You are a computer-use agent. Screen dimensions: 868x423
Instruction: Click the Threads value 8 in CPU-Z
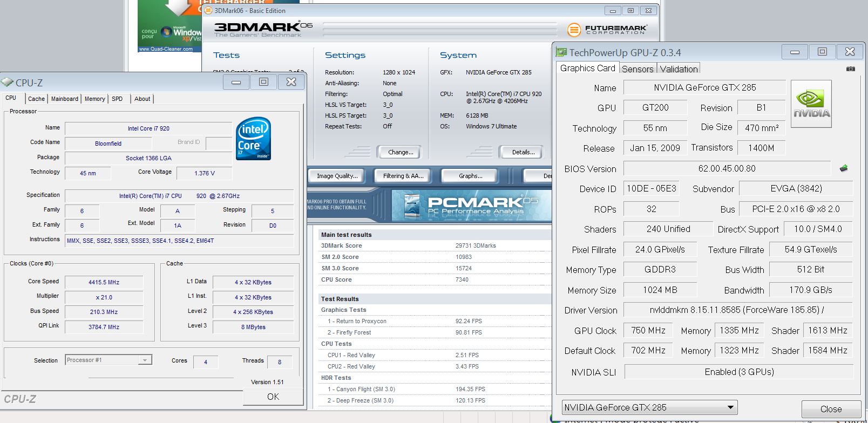(279, 362)
